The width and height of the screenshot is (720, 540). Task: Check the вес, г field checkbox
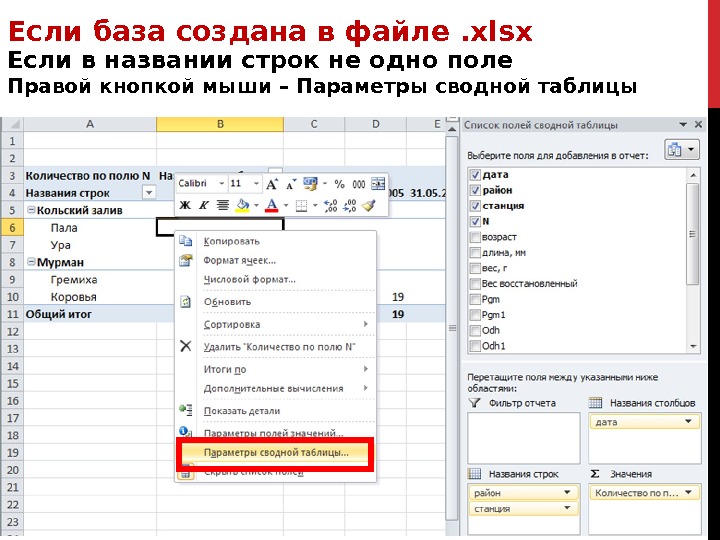click(475, 269)
